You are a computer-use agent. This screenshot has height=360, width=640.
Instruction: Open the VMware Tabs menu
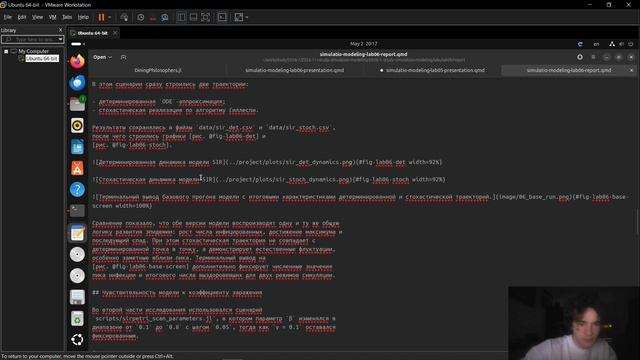(67, 17)
